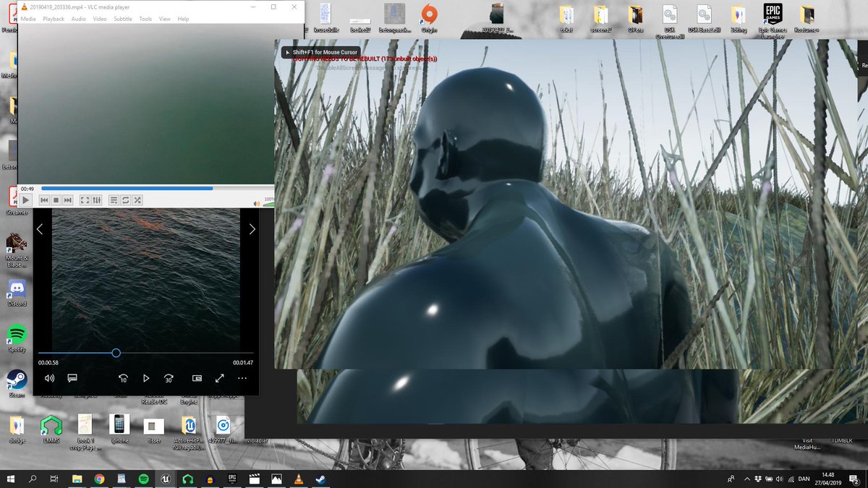Switch to Unreal Engine on taskbar
The image size is (868, 488).
click(165, 478)
